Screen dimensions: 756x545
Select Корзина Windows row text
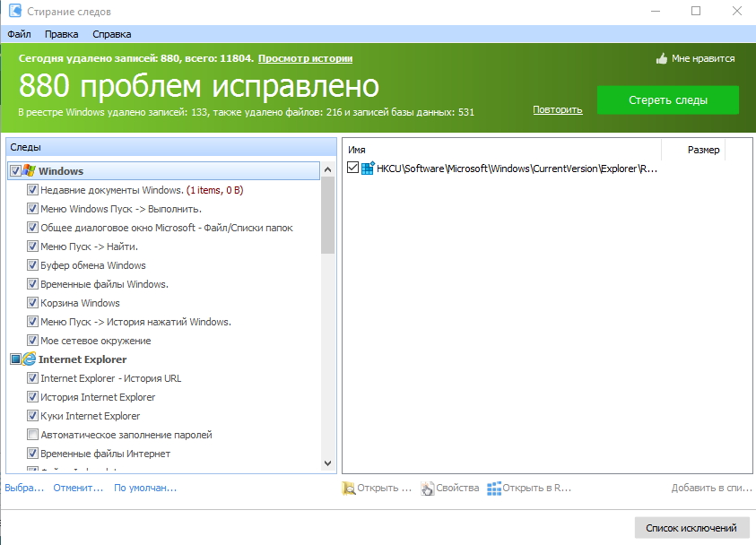point(80,303)
